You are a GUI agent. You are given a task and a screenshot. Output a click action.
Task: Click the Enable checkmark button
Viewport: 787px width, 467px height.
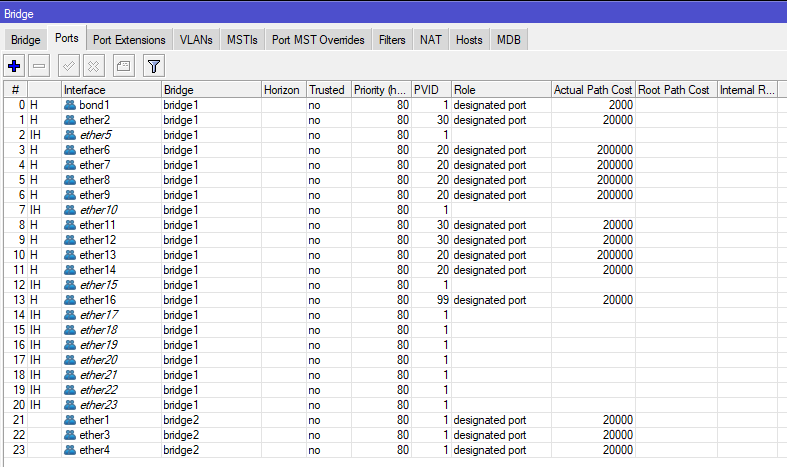point(69,66)
